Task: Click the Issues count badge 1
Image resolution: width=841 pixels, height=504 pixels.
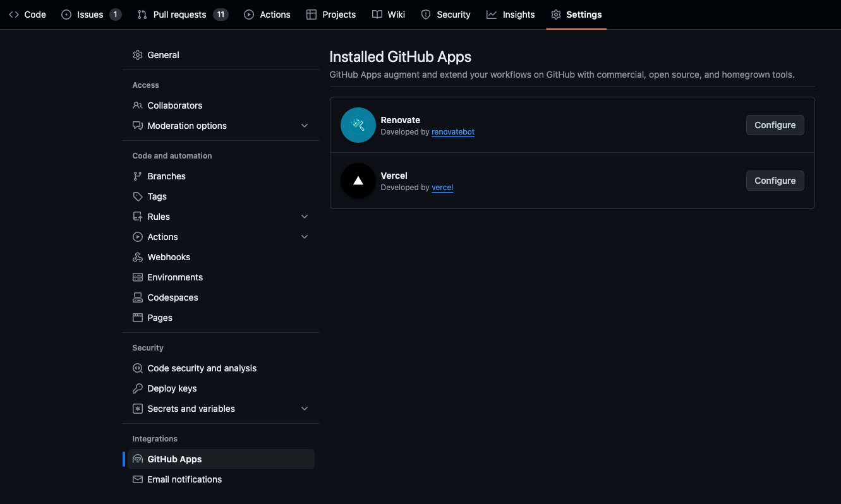Action: pos(115,15)
